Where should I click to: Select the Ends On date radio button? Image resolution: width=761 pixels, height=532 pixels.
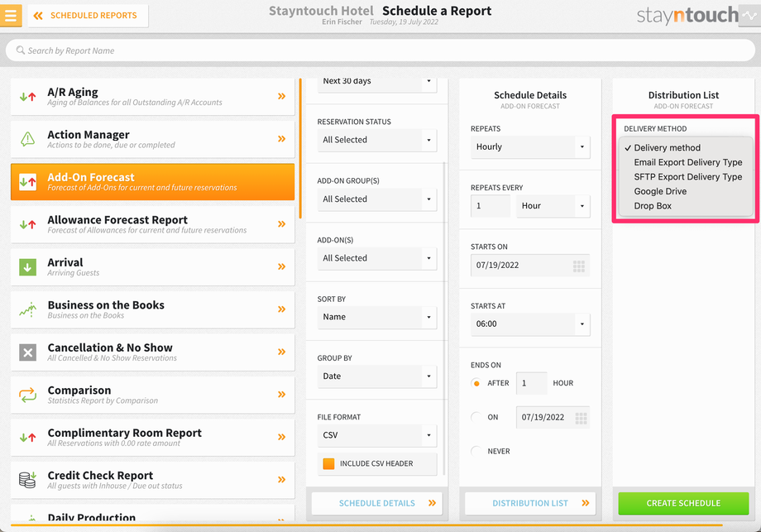click(476, 417)
